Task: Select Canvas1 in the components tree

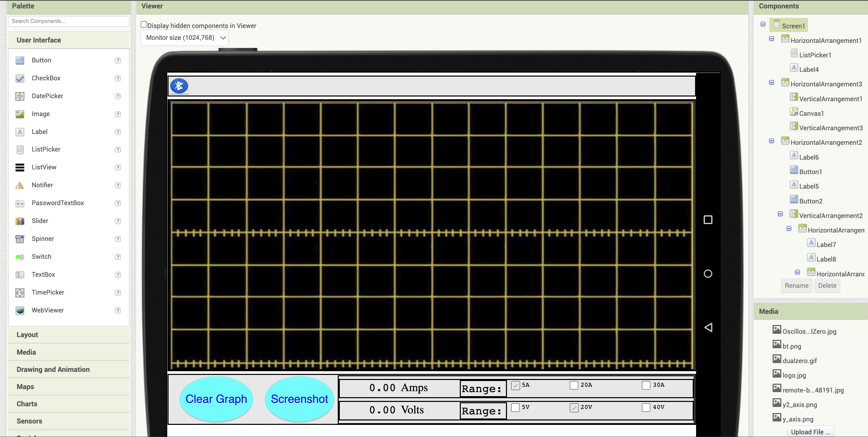Action: (x=811, y=113)
